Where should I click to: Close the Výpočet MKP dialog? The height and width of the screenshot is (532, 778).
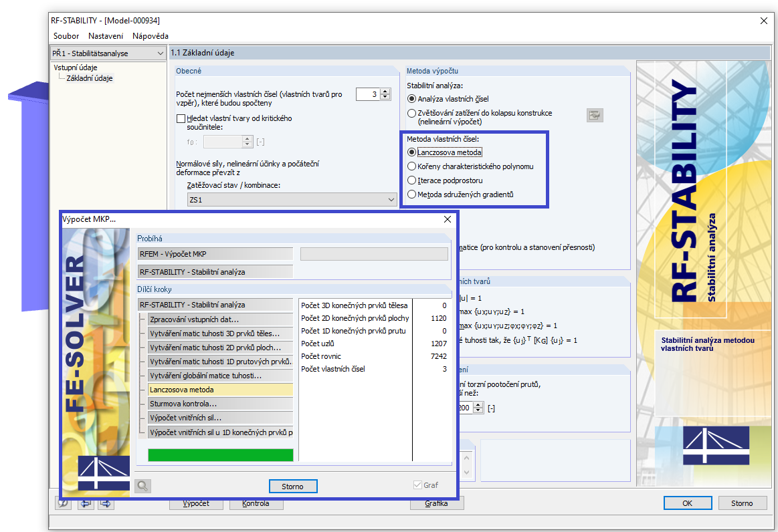447,219
